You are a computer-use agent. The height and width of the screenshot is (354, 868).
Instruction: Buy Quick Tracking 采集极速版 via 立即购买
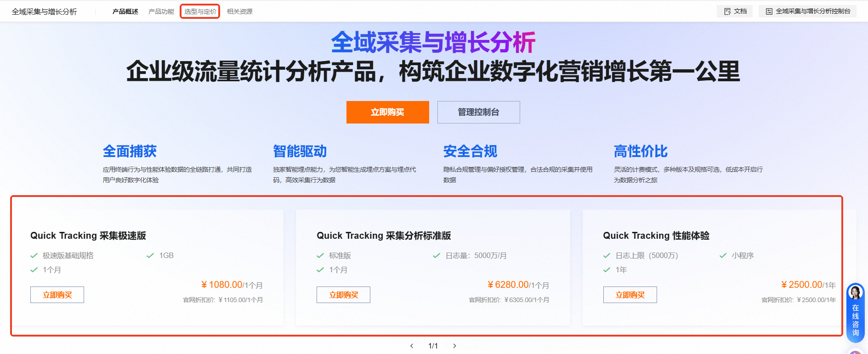57,295
